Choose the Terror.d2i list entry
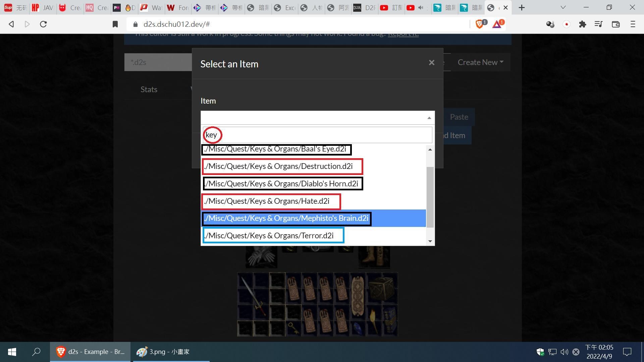The height and width of the screenshot is (362, 644). click(x=269, y=236)
